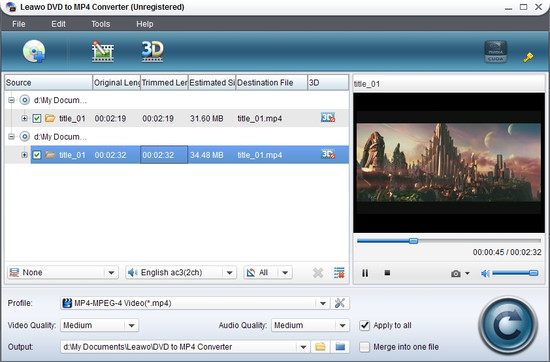Open the File menu
The image size is (550, 362).
(x=19, y=24)
